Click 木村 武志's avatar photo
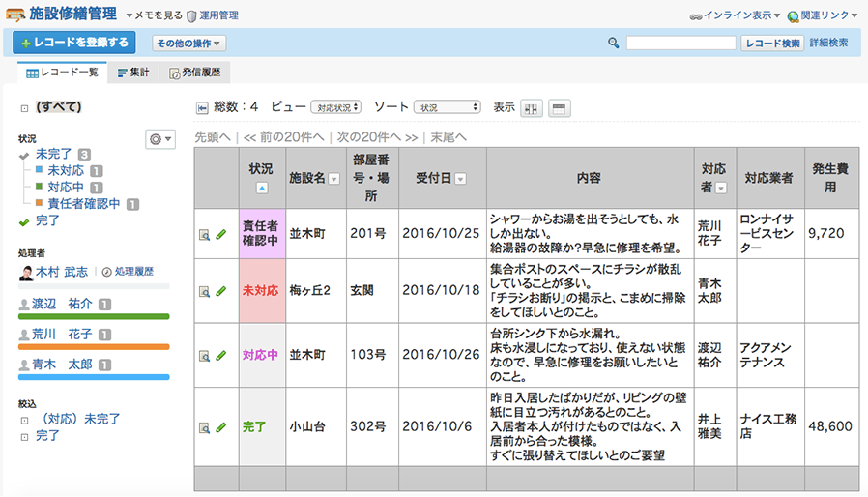868x497 pixels. pyautogui.click(x=26, y=273)
